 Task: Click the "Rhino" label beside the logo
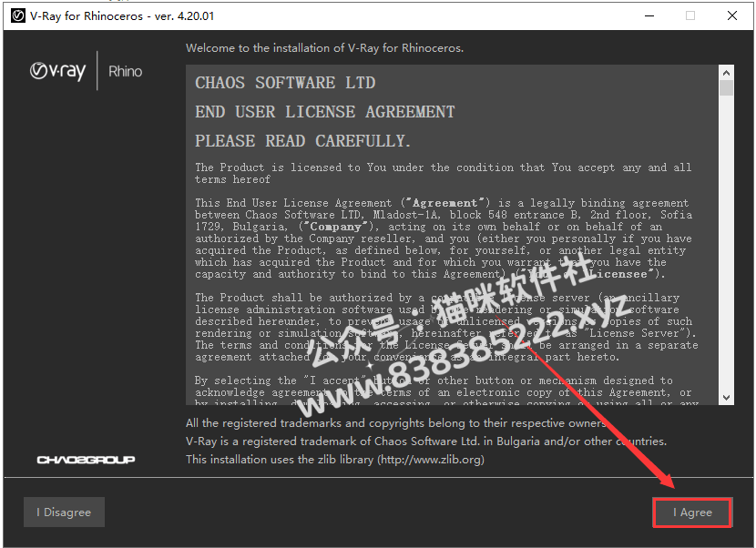[126, 71]
